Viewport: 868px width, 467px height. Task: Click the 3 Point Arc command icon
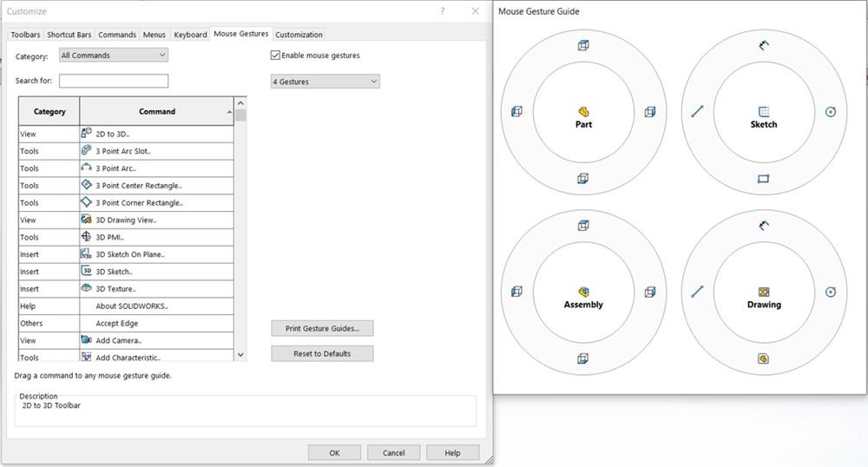click(x=86, y=168)
